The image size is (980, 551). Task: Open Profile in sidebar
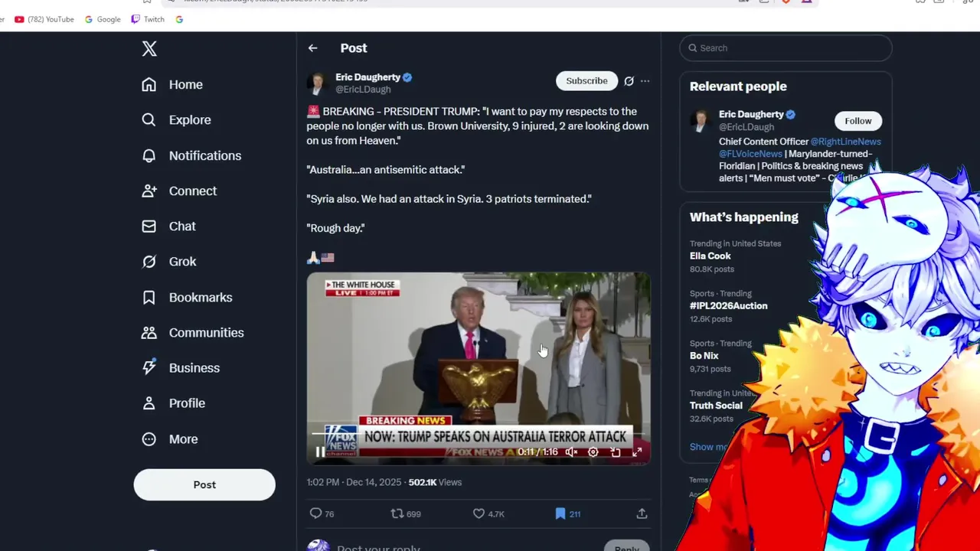coord(173,403)
